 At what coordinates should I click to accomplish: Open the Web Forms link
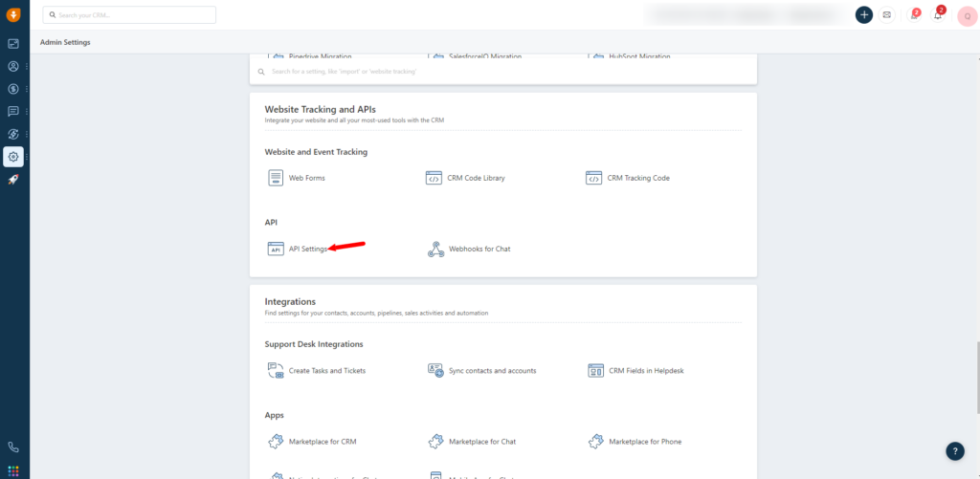click(307, 178)
